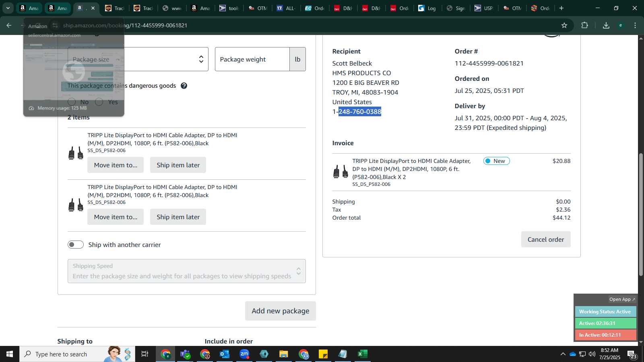Viewport: 644px width, 362px height.
Task: Close the active ship.amazon tab
Action: coord(93,8)
